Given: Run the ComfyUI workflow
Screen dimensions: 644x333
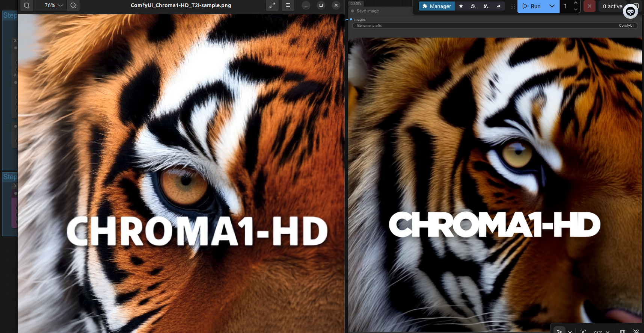Looking at the screenshot, I should (531, 6).
